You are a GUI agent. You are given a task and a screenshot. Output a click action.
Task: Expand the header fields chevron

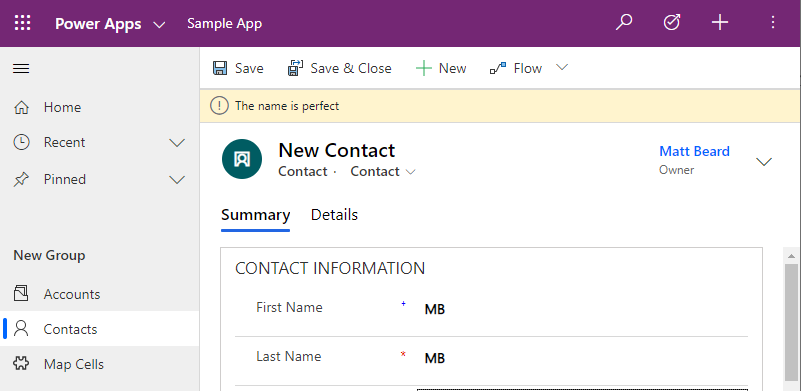tap(764, 162)
